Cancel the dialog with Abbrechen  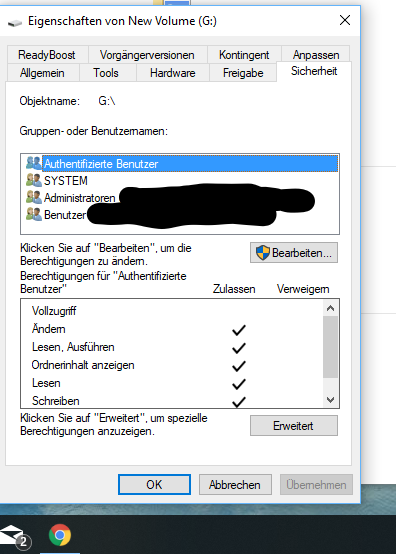[235, 484]
